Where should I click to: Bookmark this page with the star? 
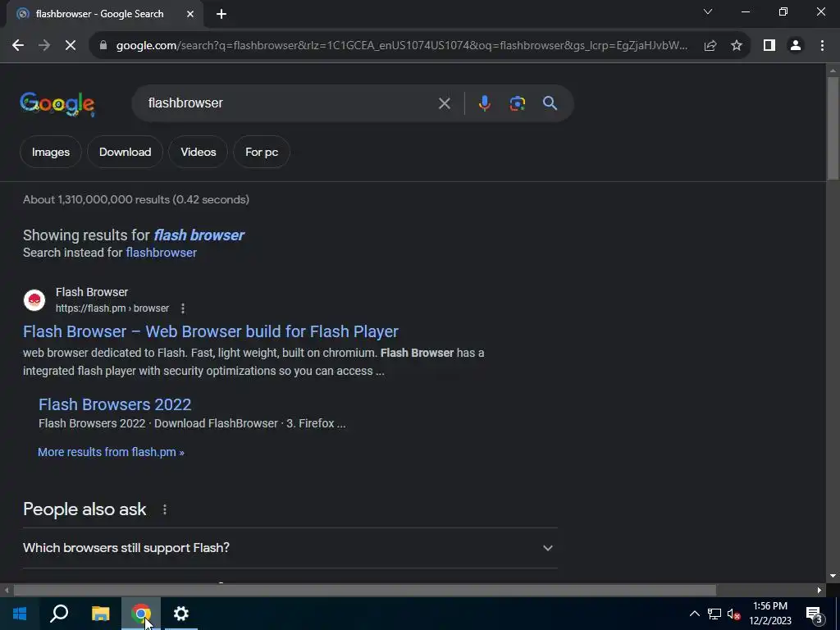click(x=737, y=46)
